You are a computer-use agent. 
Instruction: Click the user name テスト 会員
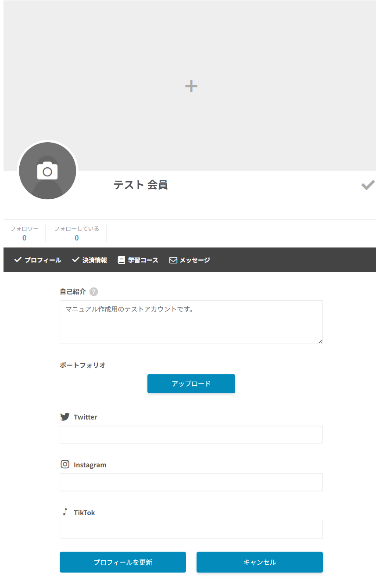[x=141, y=185]
